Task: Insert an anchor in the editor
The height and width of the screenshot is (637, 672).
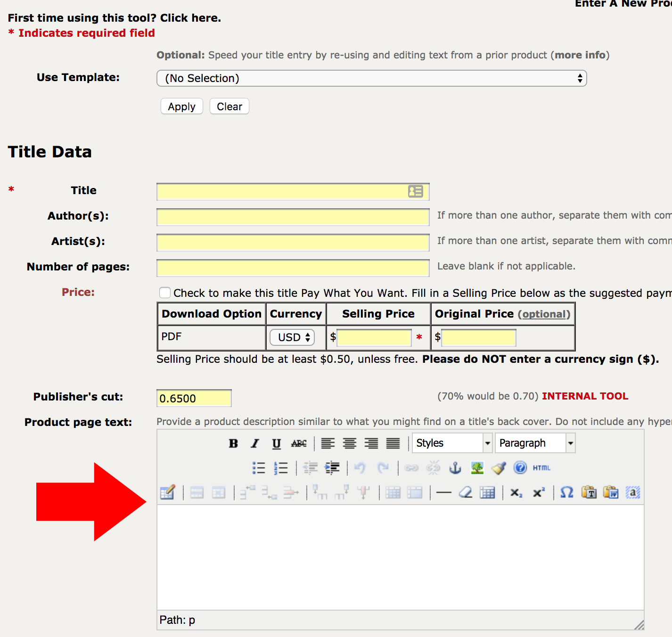Action: (455, 467)
